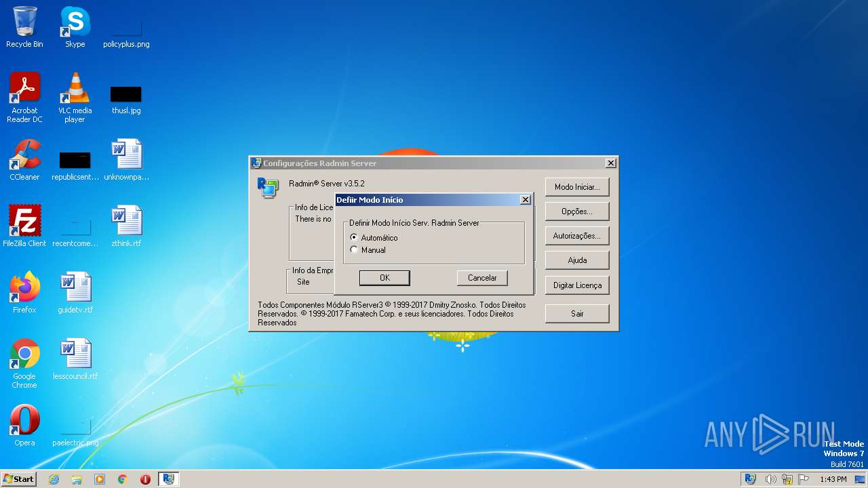Screen dimensions: 868x488
Task: Launch Chrome from the taskbar
Action: pos(123,479)
